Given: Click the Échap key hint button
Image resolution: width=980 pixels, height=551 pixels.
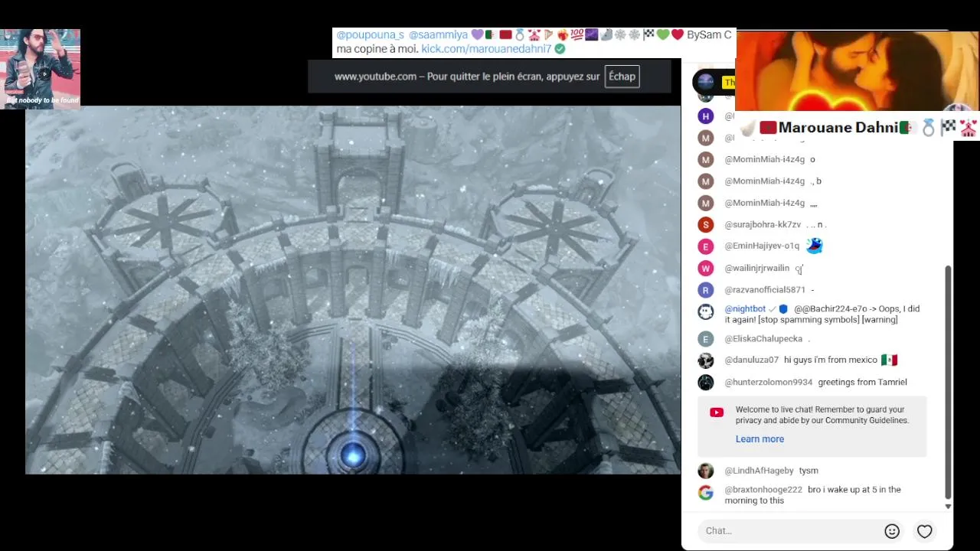Looking at the screenshot, I should (x=622, y=77).
